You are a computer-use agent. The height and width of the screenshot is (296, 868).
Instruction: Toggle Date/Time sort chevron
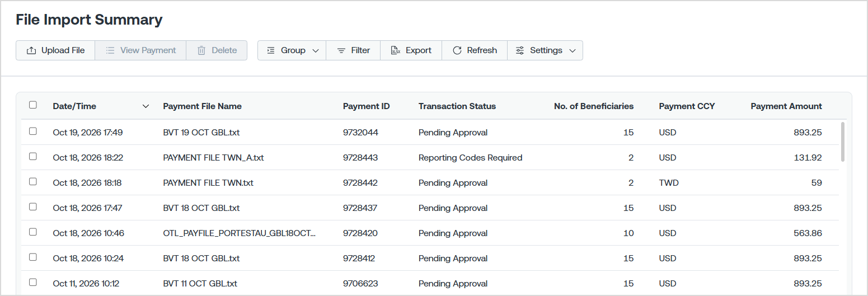(146, 106)
